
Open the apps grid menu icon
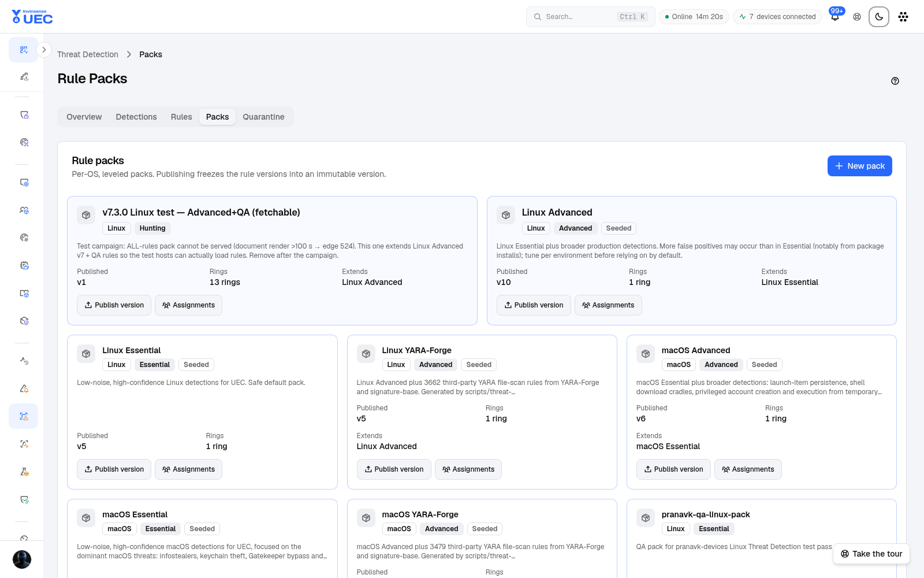click(x=903, y=17)
